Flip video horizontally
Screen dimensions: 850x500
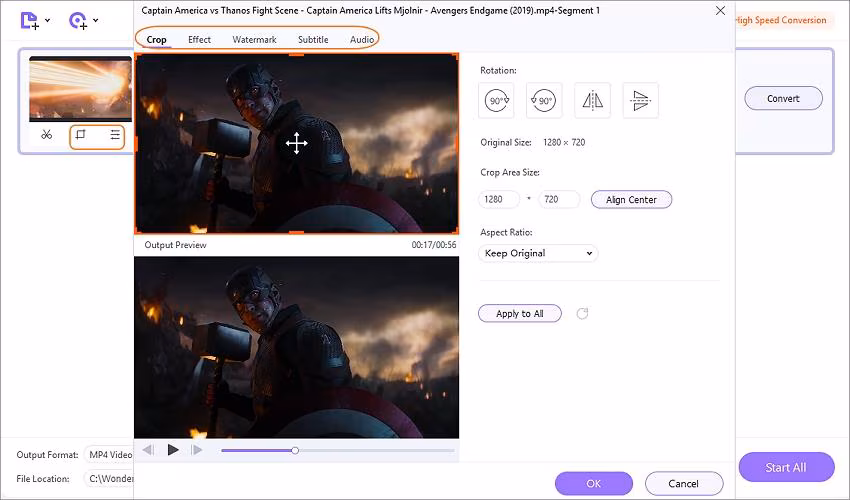tap(593, 100)
